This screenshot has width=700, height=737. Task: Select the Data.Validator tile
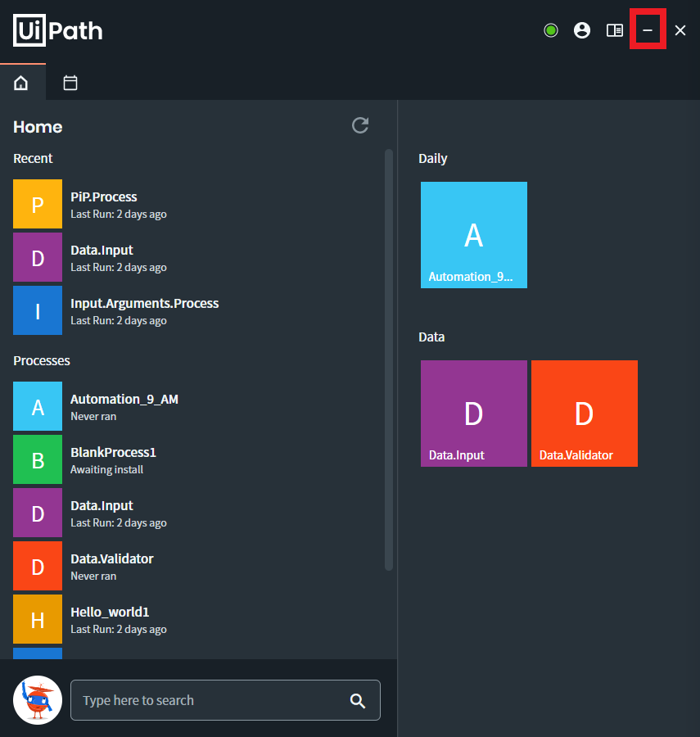(x=584, y=413)
